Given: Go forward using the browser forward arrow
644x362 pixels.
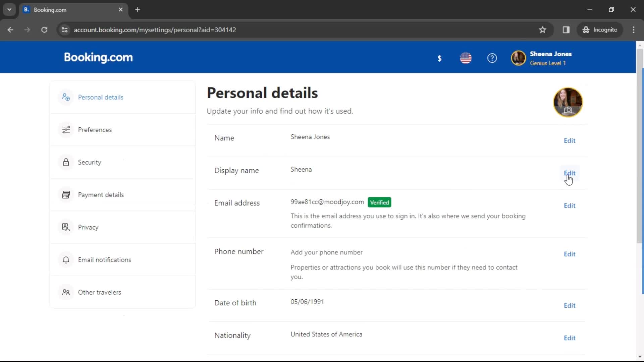Looking at the screenshot, I should (27, 30).
